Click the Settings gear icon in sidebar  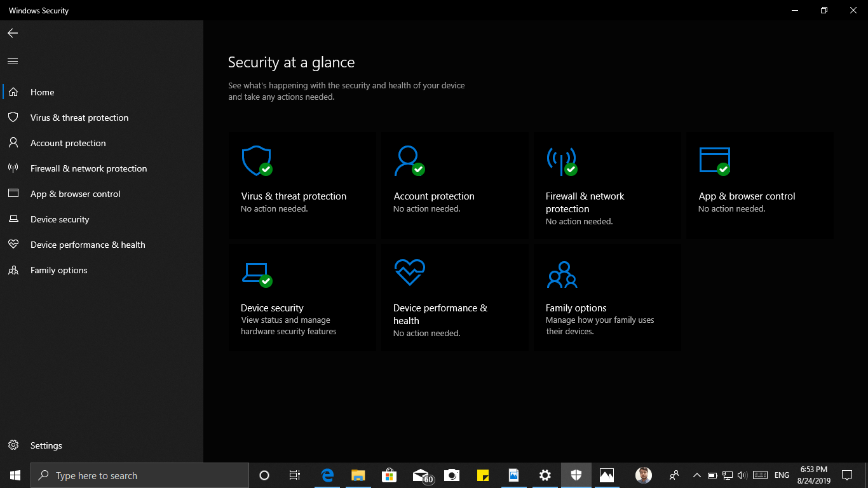(13, 445)
